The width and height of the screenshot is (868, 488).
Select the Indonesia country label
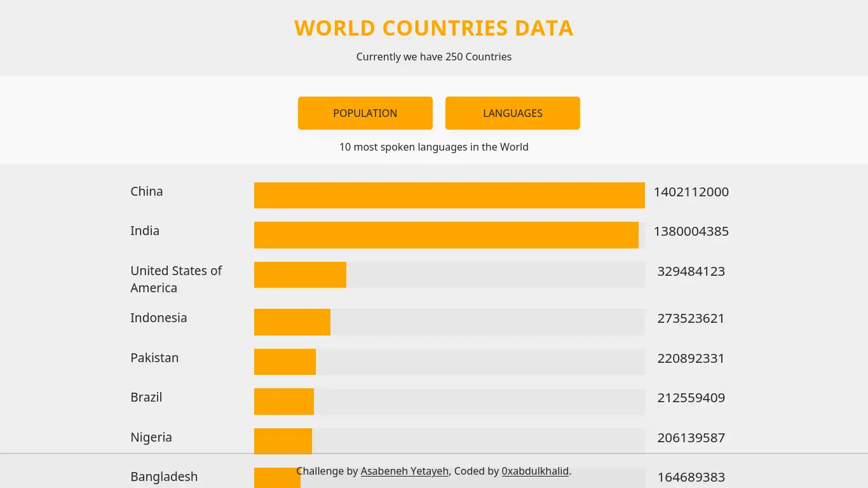(159, 318)
